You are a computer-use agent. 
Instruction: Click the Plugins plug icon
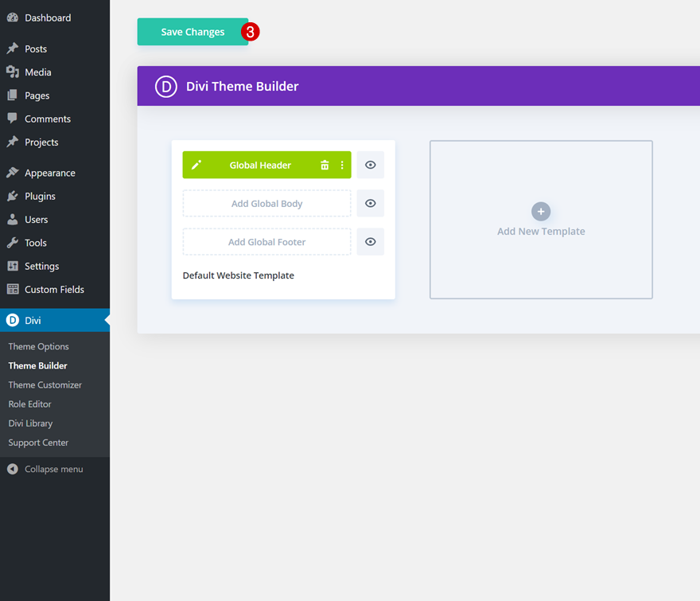13,196
